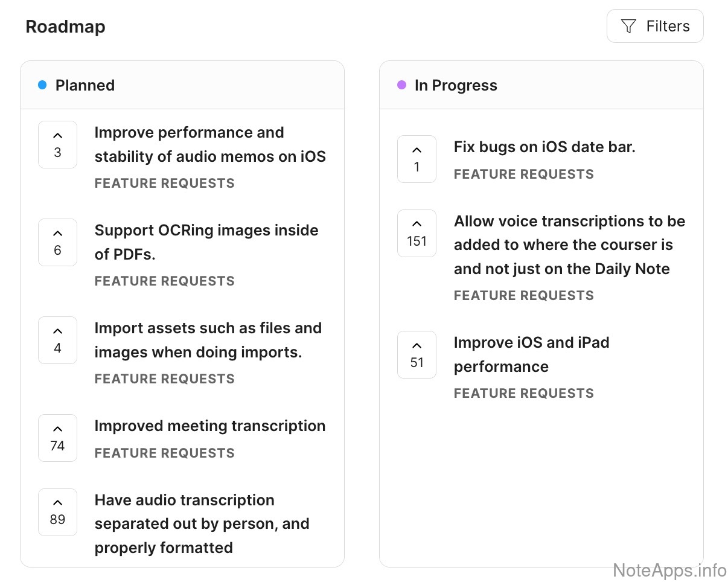728x582 pixels.
Task: Click Feature Requests tag under iOS date bar
Action: pos(523,174)
